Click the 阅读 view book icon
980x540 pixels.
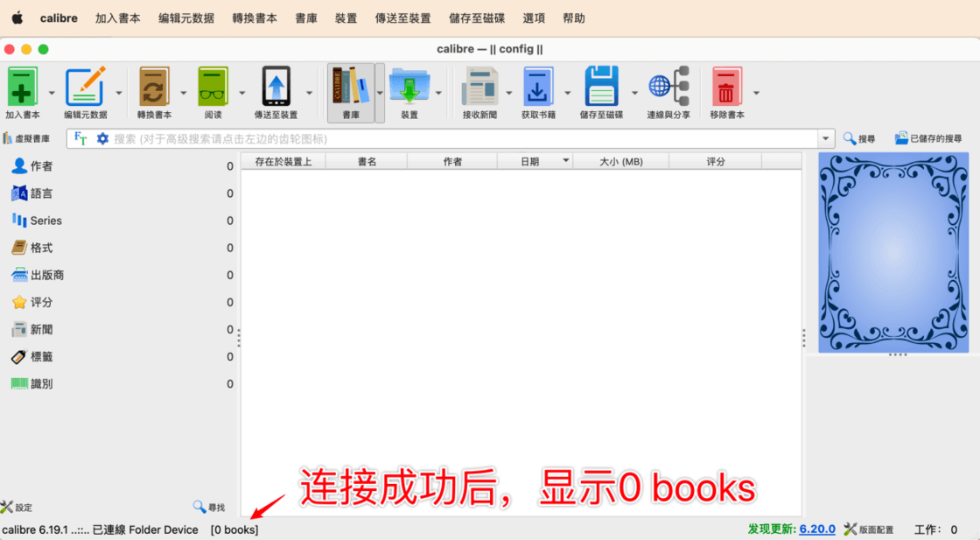click(x=213, y=88)
